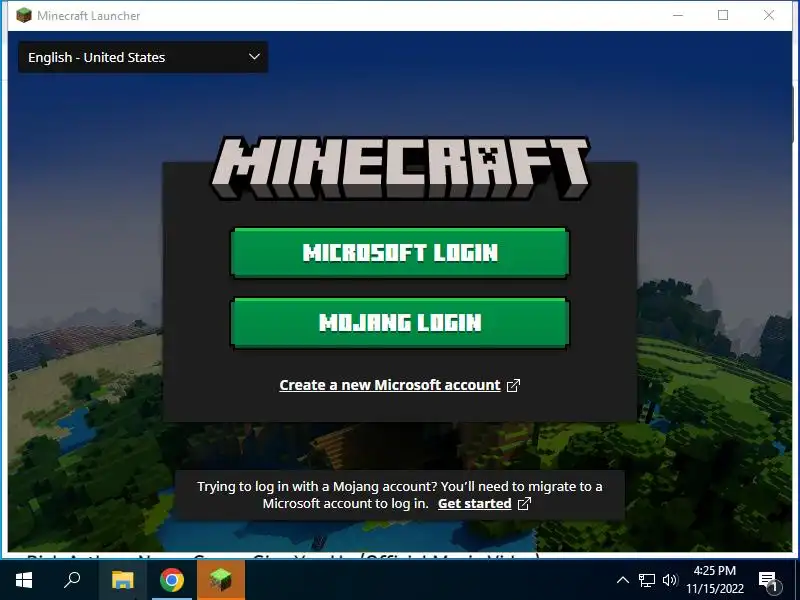Click the external link icon beside Create account
800x600 pixels.
point(513,385)
